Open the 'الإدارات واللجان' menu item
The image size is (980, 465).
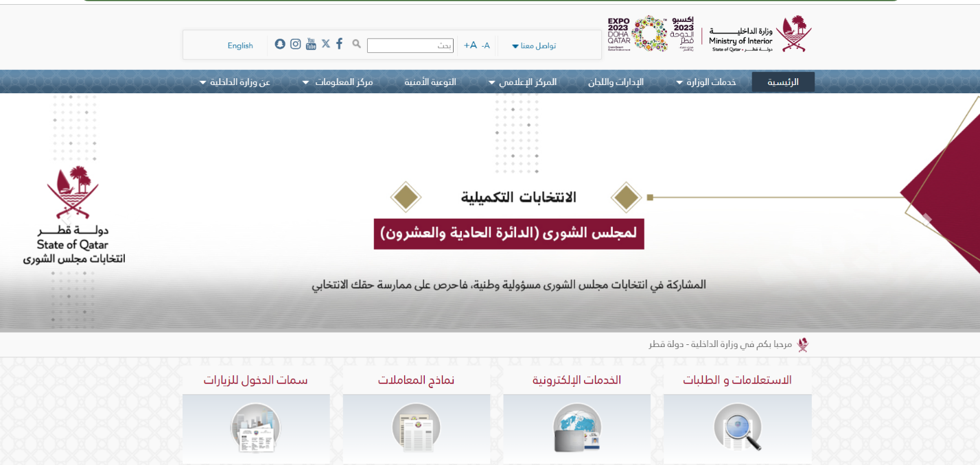[616, 82]
